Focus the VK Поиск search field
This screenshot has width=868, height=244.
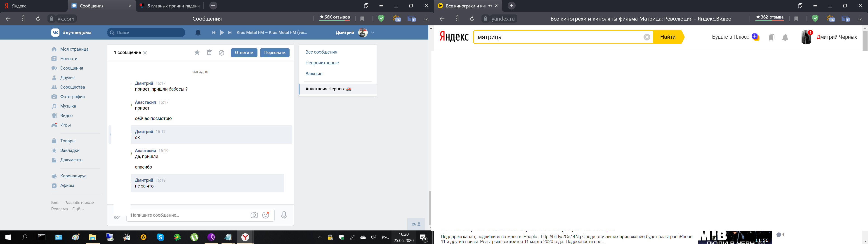point(146,33)
